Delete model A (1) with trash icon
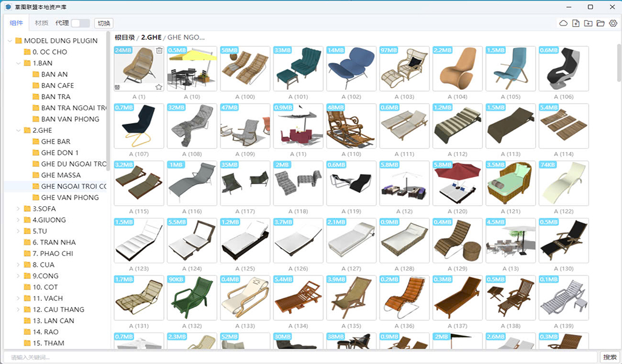Image resolution: width=622 pixels, height=364 pixels. point(159,50)
